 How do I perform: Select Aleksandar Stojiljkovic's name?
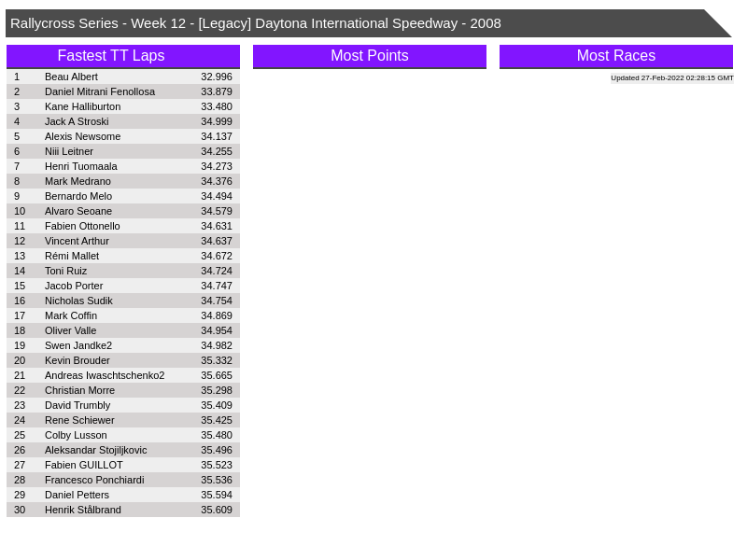96,450
